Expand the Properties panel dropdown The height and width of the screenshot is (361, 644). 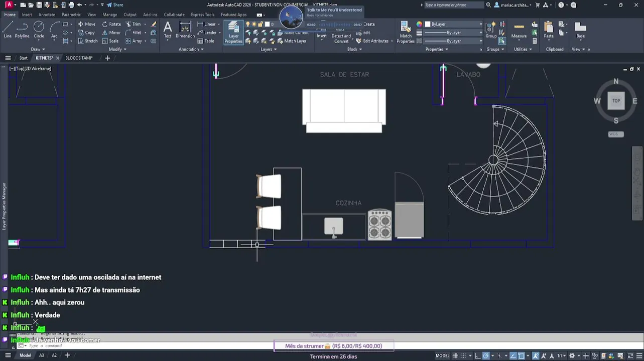437,49
